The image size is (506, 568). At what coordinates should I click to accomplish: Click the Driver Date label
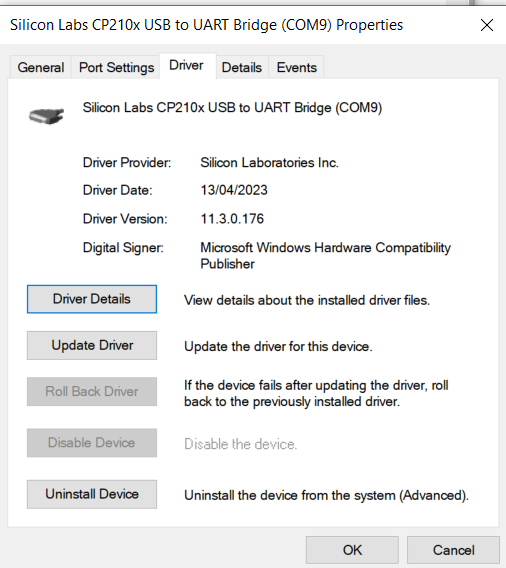[118, 190]
